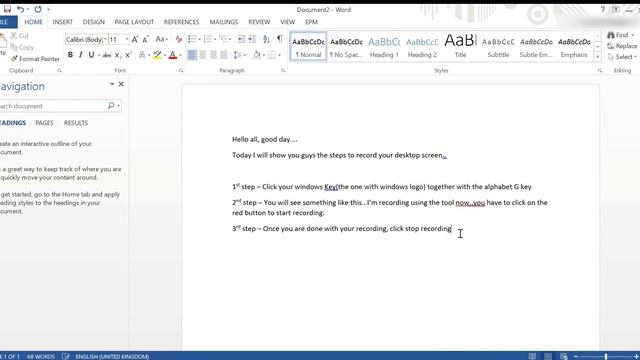The width and height of the screenshot is (640, 360).
Task: Apply Strikethrough to text
Action: point(107,55)
